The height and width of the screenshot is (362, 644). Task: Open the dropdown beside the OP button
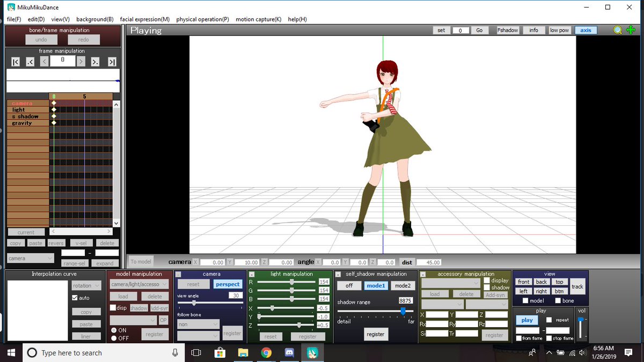pyautogui.click(x=133, y=320)
